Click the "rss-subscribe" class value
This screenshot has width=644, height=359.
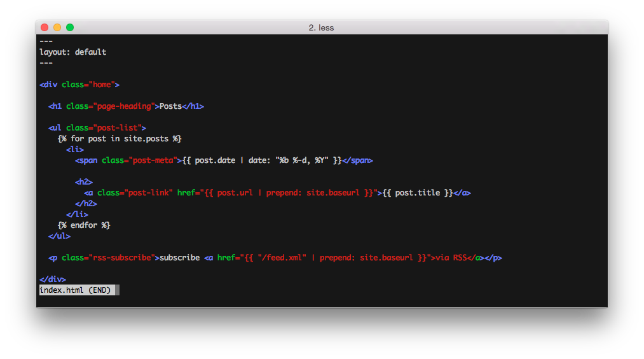coord(121,258)
